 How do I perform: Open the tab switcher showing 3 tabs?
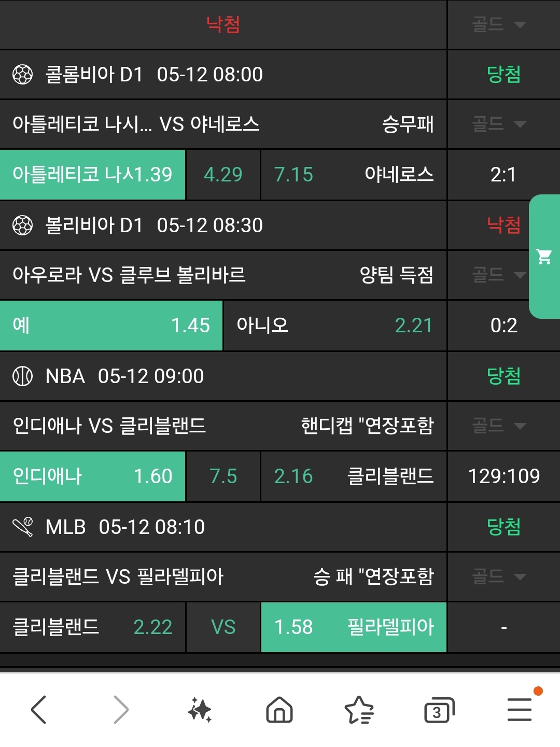pos(439,710)
